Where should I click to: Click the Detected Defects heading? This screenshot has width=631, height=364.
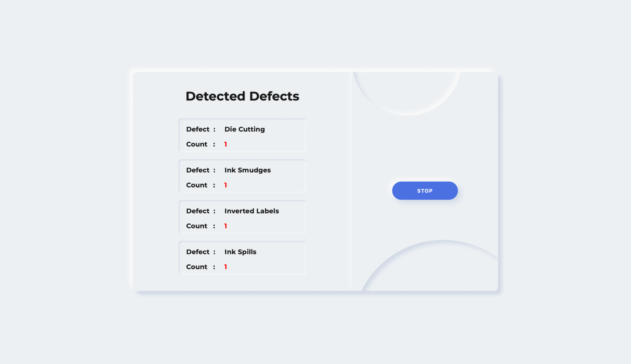click(x=243, y=96)
